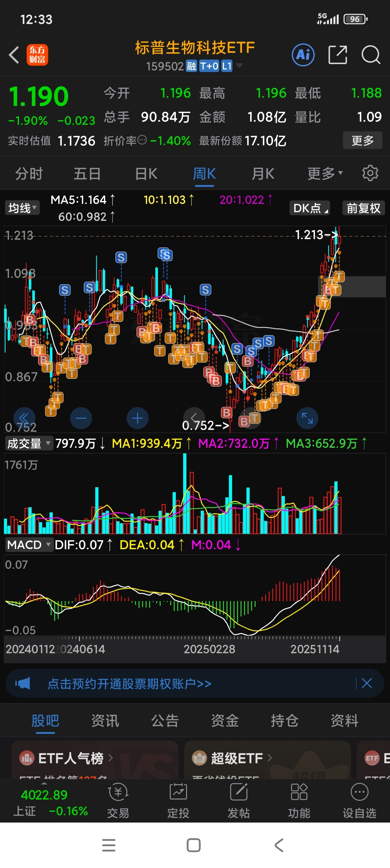390x868 pixels.
Task: Open chart settings gear icon
Action: [x=370, y=173]
